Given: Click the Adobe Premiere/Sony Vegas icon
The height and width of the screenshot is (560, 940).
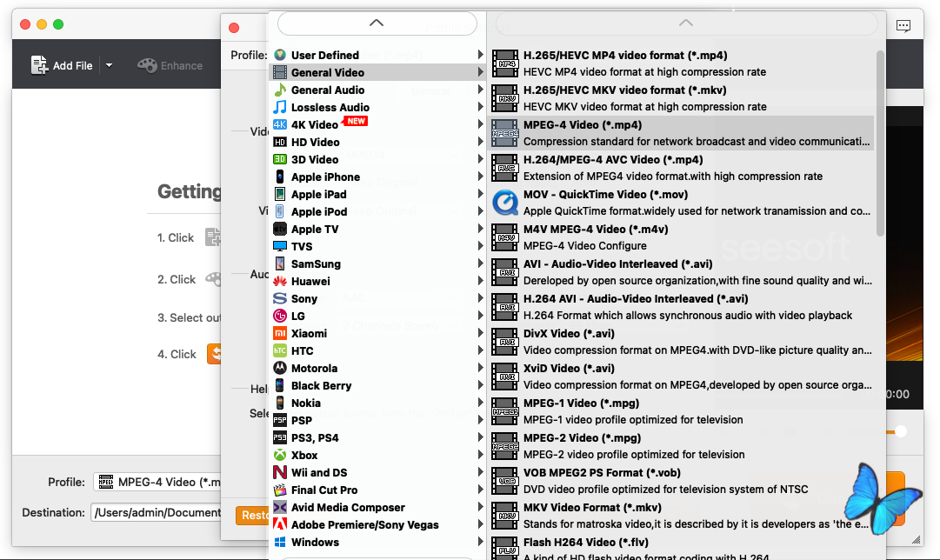Looking at the screenshot, I should tap(280, 524).
